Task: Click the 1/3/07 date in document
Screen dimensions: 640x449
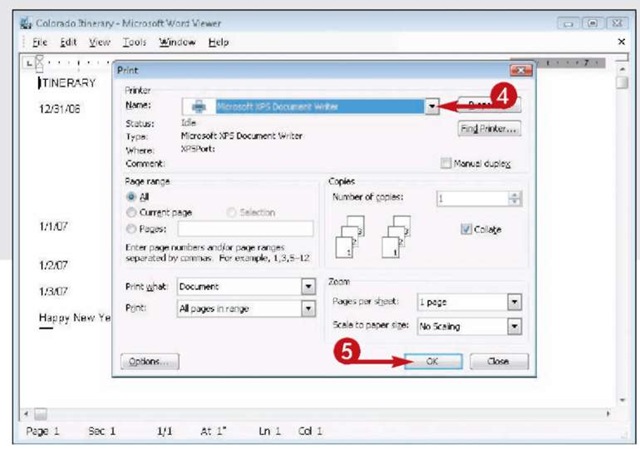Action: click(x=53, y=291)
